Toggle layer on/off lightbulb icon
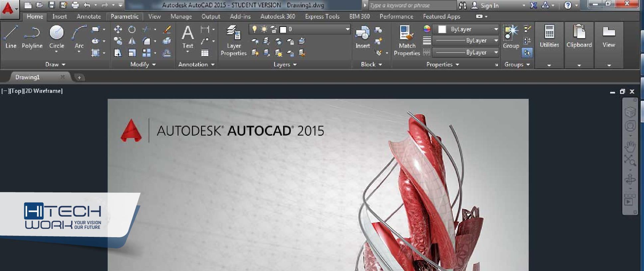 tap(255, 29)
